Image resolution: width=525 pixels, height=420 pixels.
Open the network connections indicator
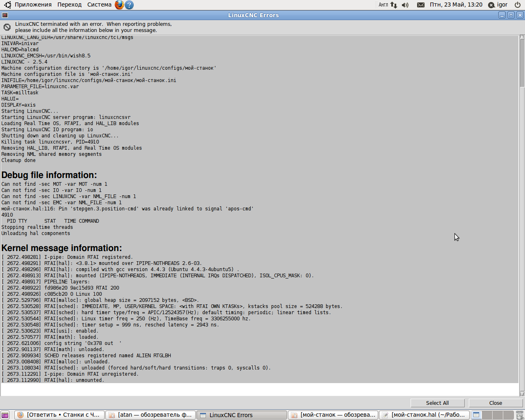pos(394,5)
